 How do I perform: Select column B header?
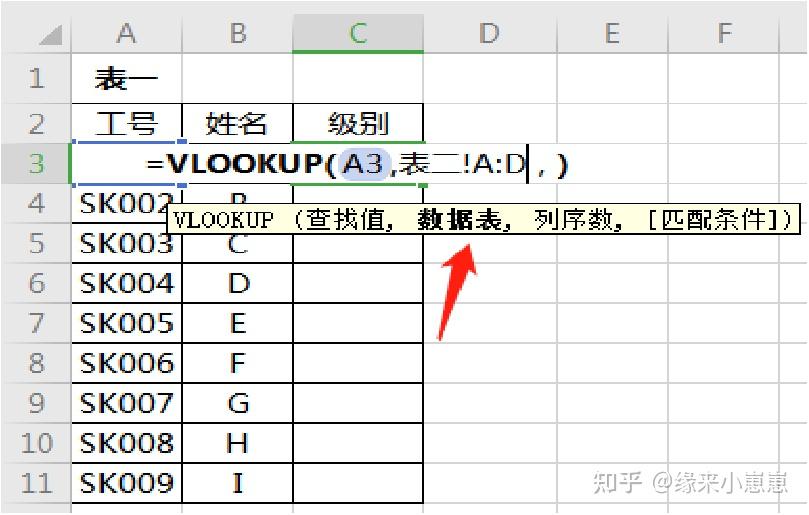pos(237,34)
